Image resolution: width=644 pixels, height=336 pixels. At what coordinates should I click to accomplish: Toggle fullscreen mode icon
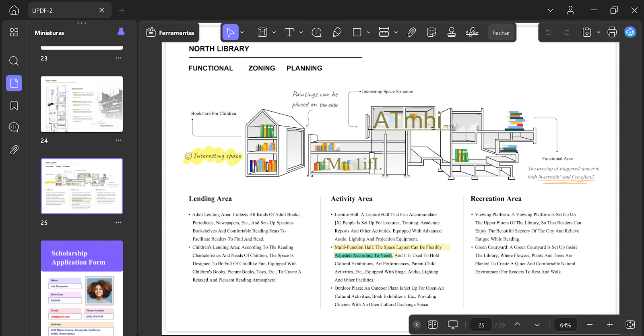pos(630,325)
